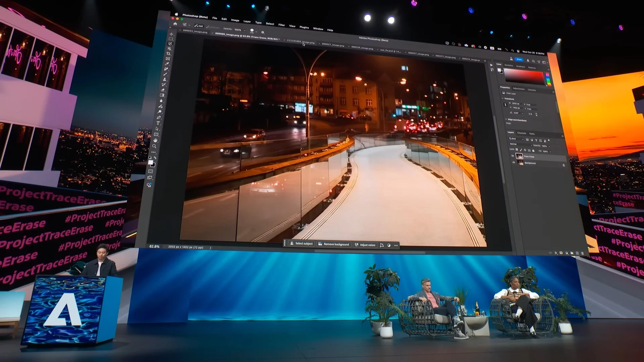Click the foreground color swatch in toolbar

click(150, 162)
